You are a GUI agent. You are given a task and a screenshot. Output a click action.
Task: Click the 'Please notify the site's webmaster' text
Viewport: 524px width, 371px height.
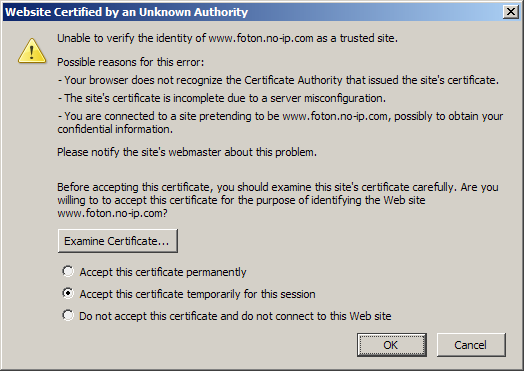pos(187,152)
